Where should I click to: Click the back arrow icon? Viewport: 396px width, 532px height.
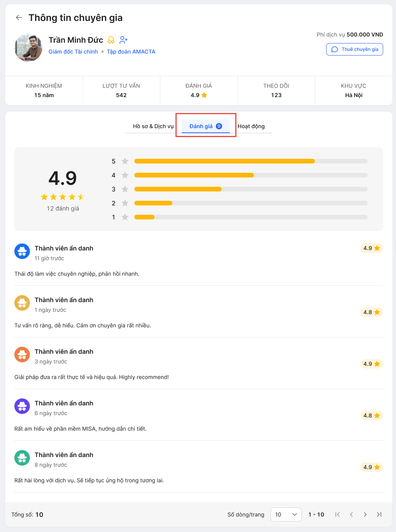(x=19, y=17)
